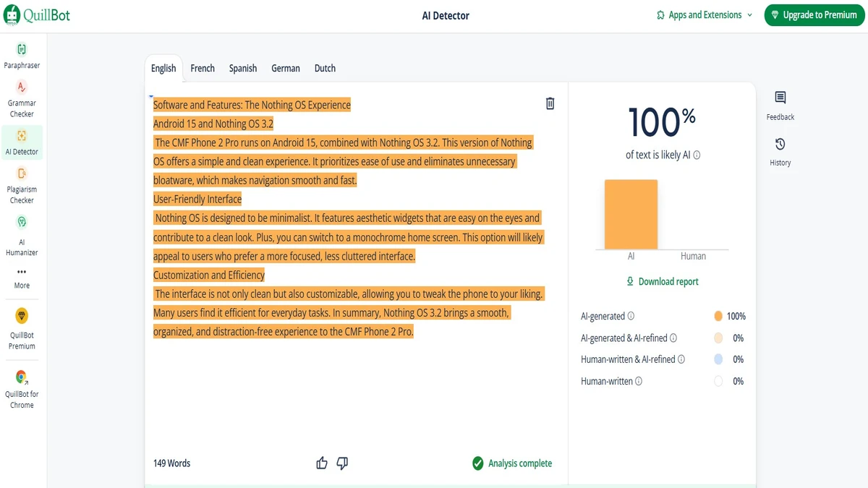868x488 pixels.
Task: Show info about 'of text is likely AI'
Action: pos(697,155)
